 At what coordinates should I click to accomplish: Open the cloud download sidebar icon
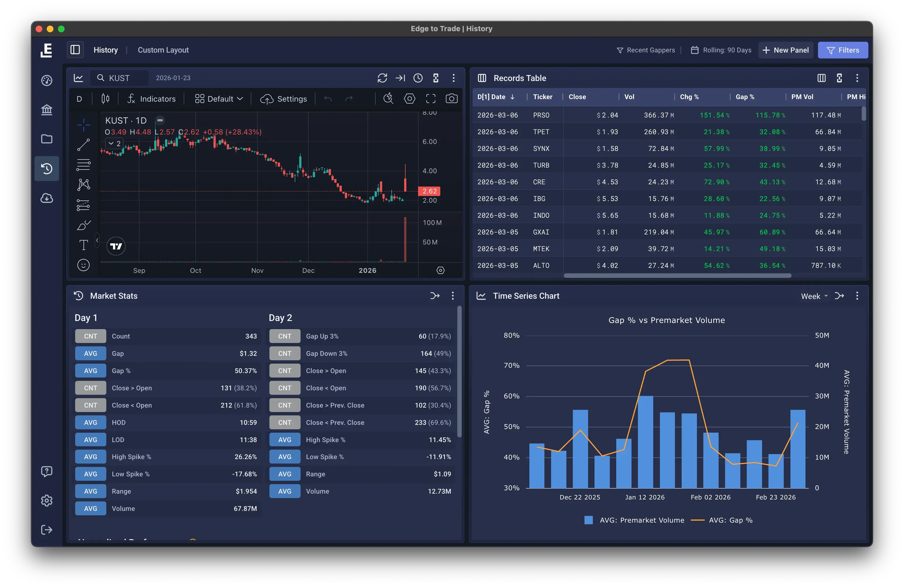click(x=47, y=198)
